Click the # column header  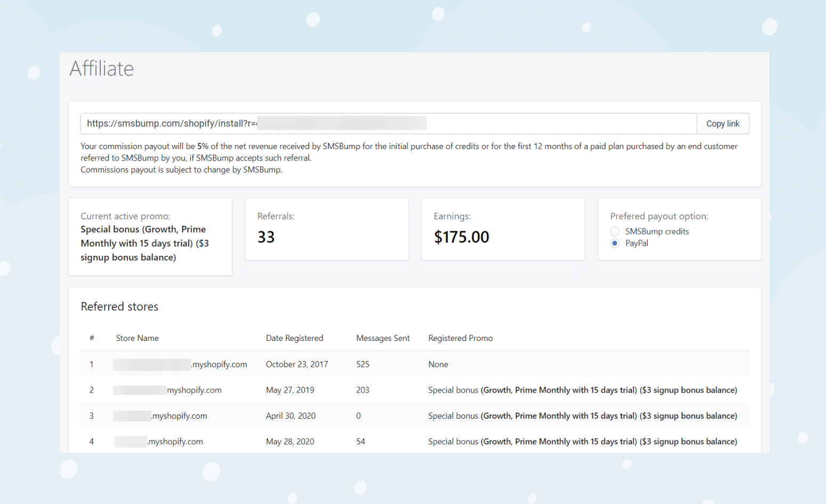coord(92,338)
